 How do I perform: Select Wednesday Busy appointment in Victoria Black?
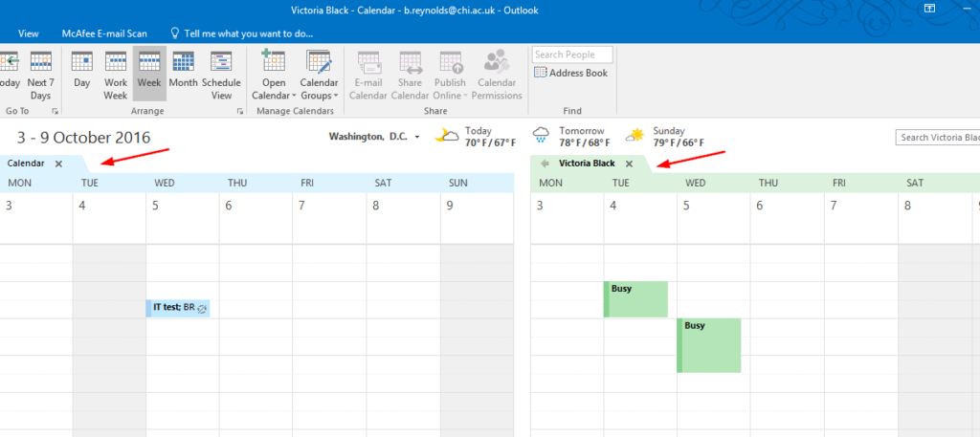coord(709,345)
